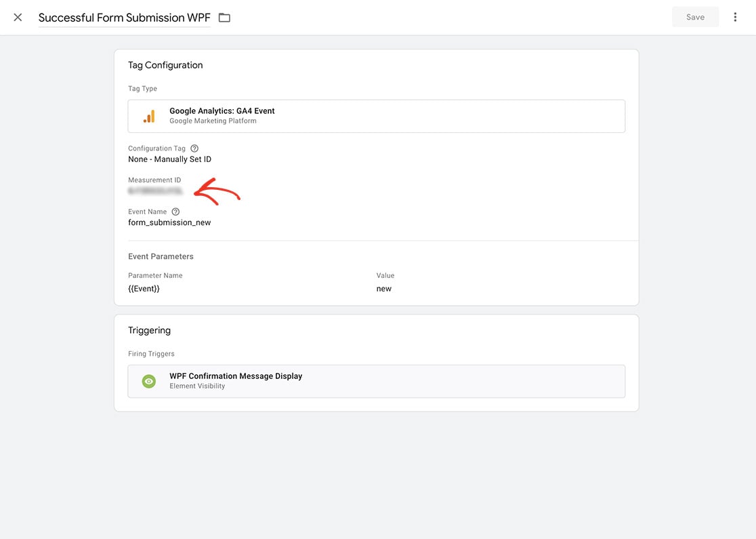Click the Tag Type label

coord(143,89)
